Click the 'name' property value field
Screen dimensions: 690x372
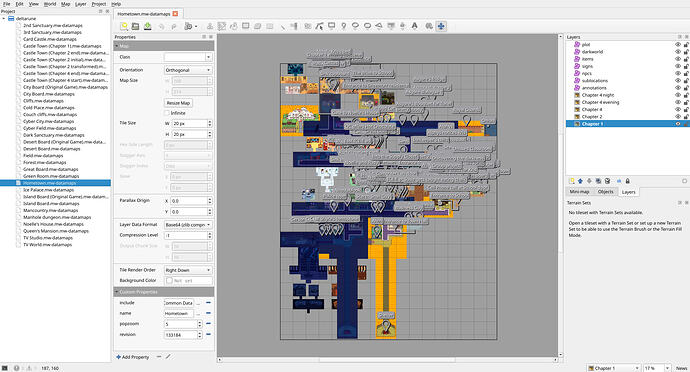pyautogui.click(x=179, y=313)
